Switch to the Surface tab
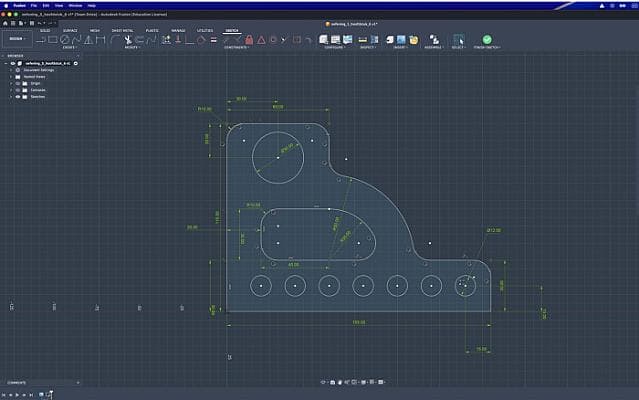639x400 pixels. click(70, 31)
